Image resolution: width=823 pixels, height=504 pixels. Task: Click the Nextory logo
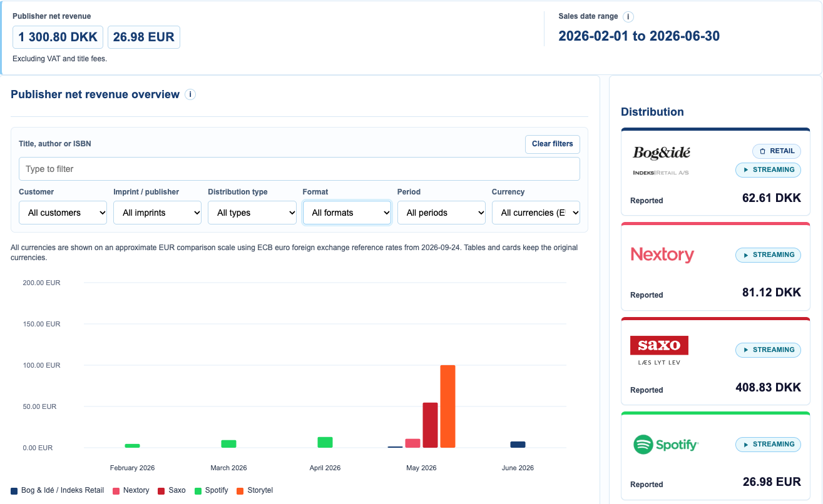tap(662, 255)
